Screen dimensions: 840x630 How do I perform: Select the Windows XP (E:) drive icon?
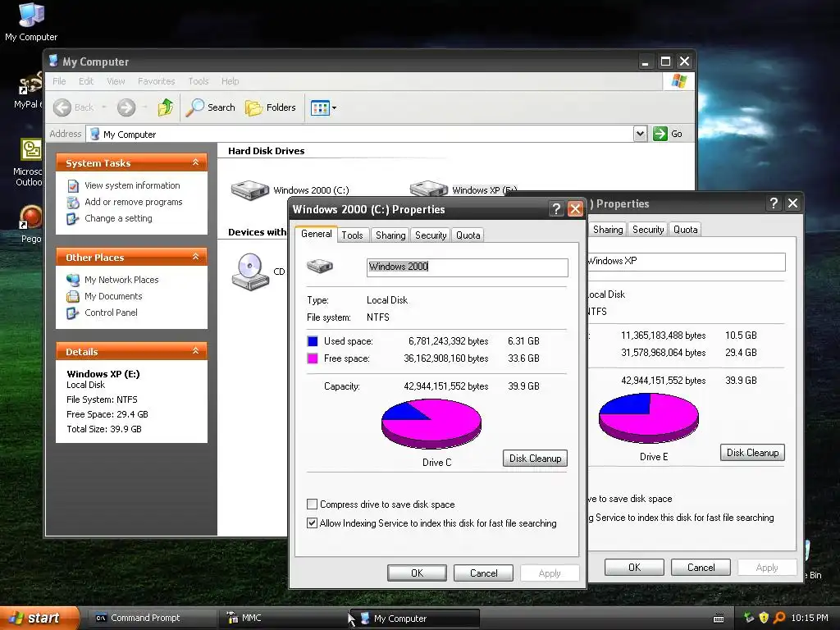[x=428, y=188]
